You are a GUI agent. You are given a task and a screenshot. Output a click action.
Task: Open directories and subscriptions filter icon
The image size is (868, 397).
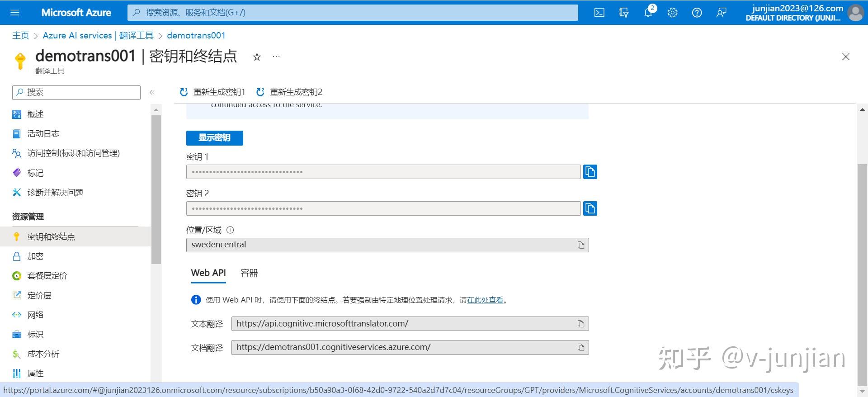624,13
